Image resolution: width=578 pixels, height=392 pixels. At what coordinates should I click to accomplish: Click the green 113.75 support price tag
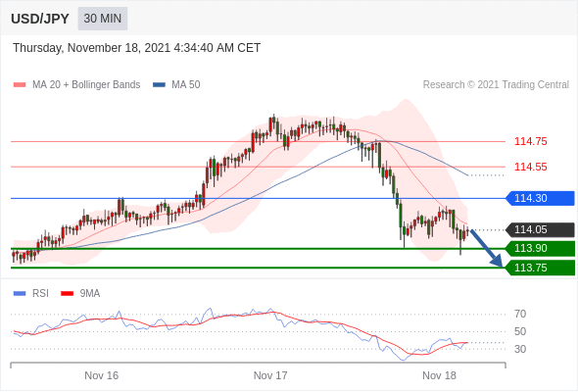[x=540, y=268]
